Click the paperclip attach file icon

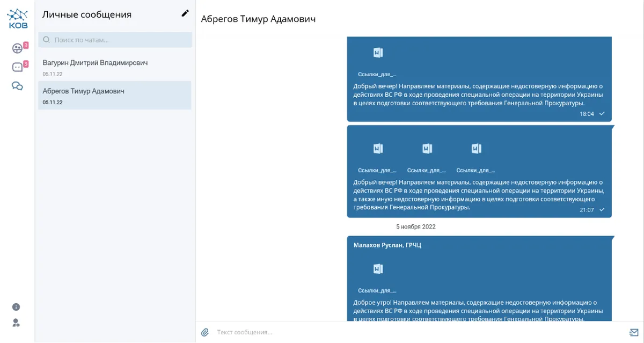[205, 332]
